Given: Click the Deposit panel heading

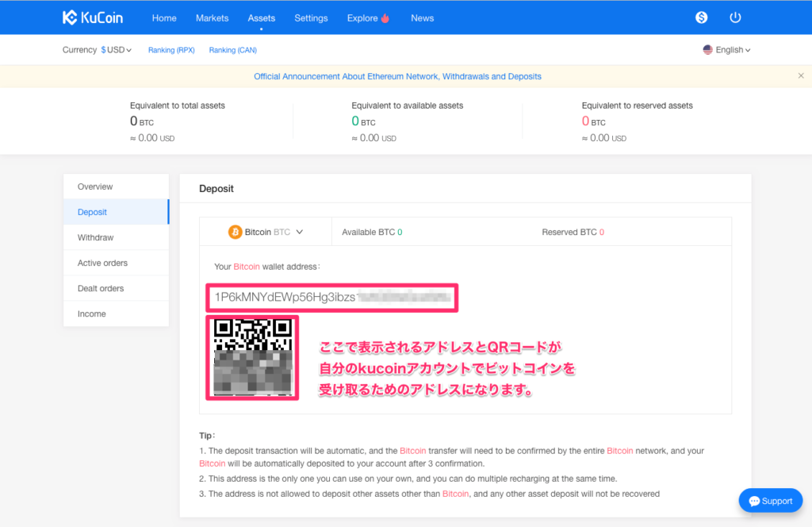Looking at the screenshot, I should point(216,189).
